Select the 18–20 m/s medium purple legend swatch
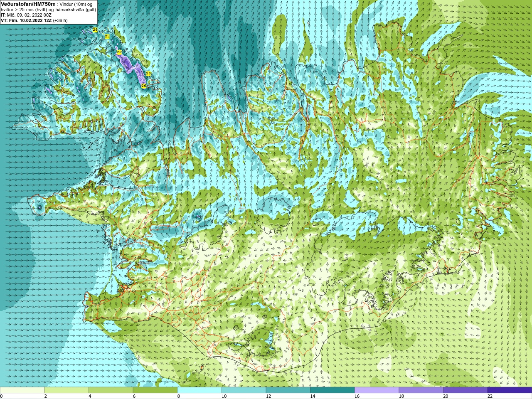The height and width of the screenshot is (399, 532). coord(421,390)
